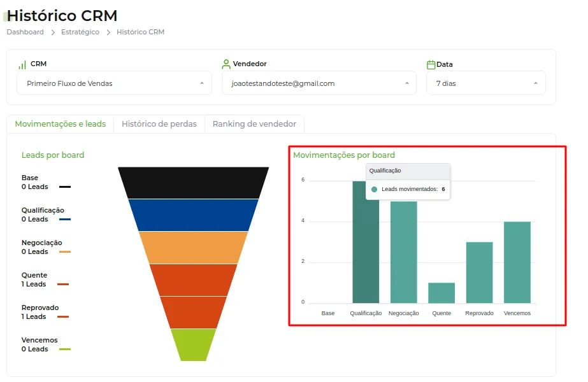Click the Reprovado bar in chart
The image size is (588, 382).
pyautogui.click(x=479, y=272)
